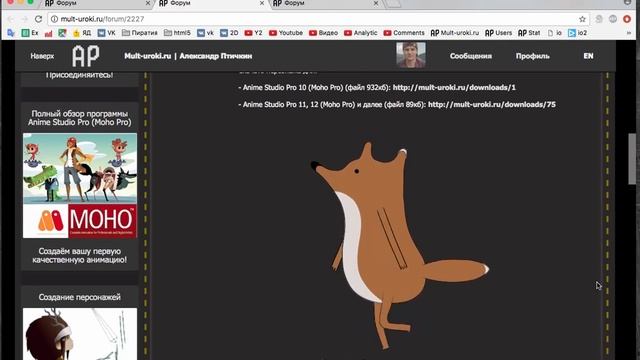Click the Присоединяйтесь! sidebar text

80,75
